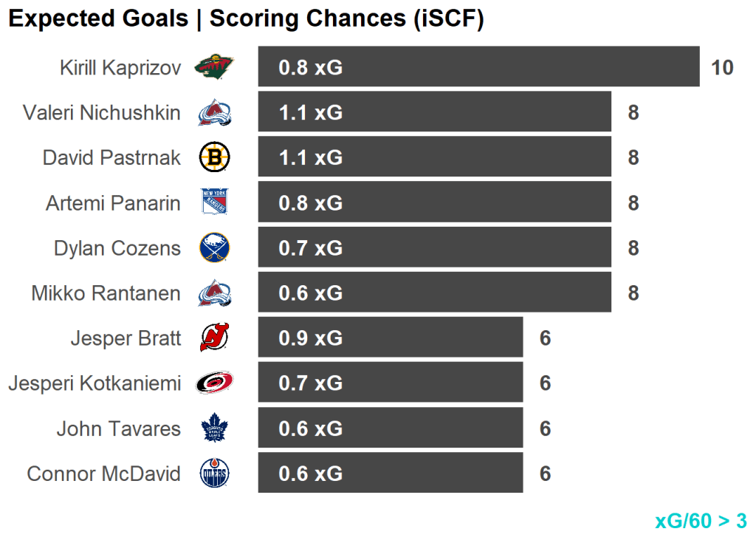The height and width of the screenshot is (540, 756).
Task: Select the Buffalo Sabres logo
Action: (214, 248)
